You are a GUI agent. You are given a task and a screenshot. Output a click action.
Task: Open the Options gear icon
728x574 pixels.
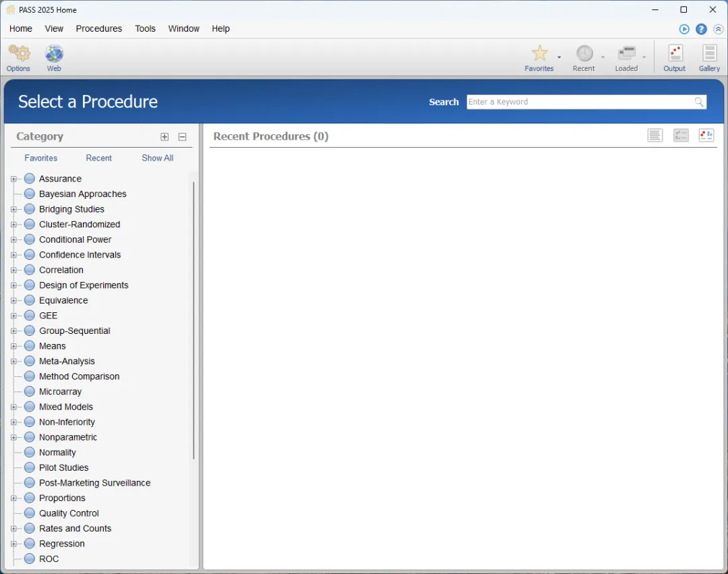pyautogui.click(x=19, y=54)
